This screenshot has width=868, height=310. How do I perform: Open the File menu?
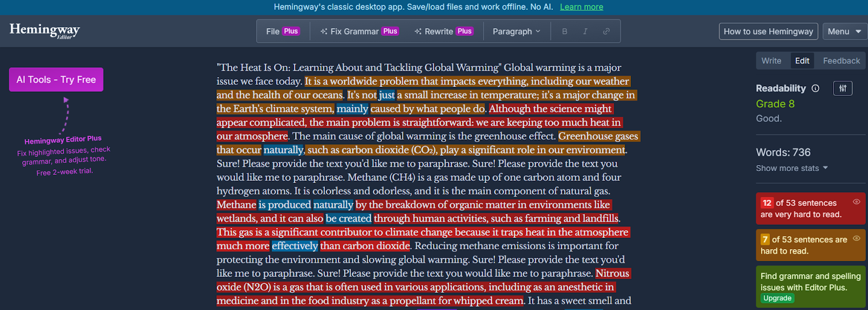[x=282, y=31]
